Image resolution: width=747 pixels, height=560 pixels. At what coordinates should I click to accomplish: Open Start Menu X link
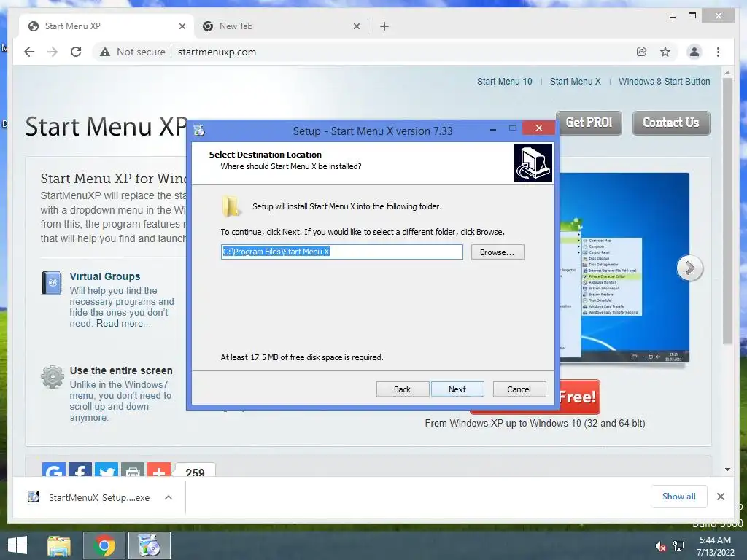click(x=575, y=82)
